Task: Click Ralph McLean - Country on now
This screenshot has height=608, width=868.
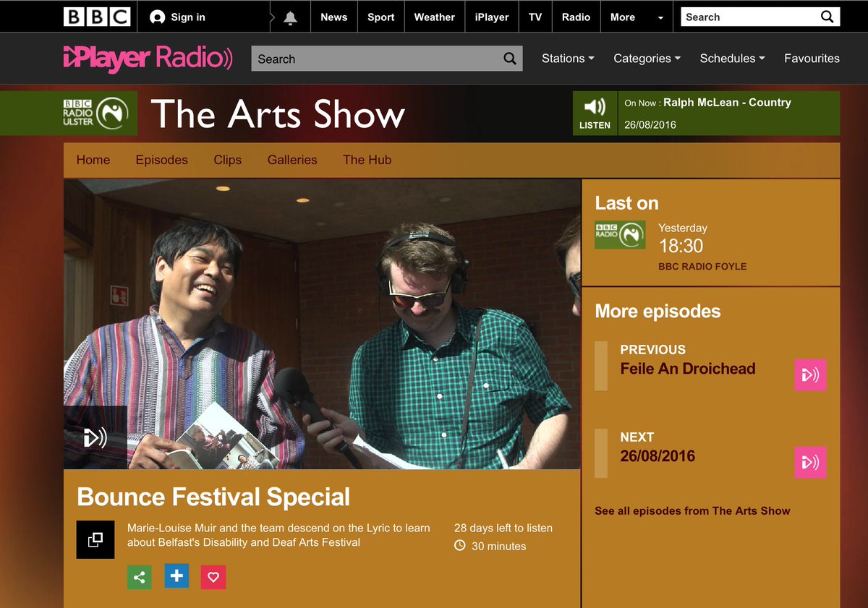Action: [x=727, y=103]
